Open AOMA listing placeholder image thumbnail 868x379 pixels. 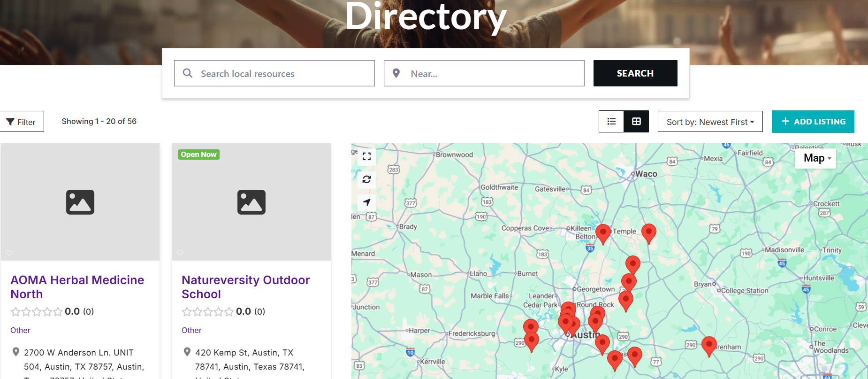pos(80,202)
